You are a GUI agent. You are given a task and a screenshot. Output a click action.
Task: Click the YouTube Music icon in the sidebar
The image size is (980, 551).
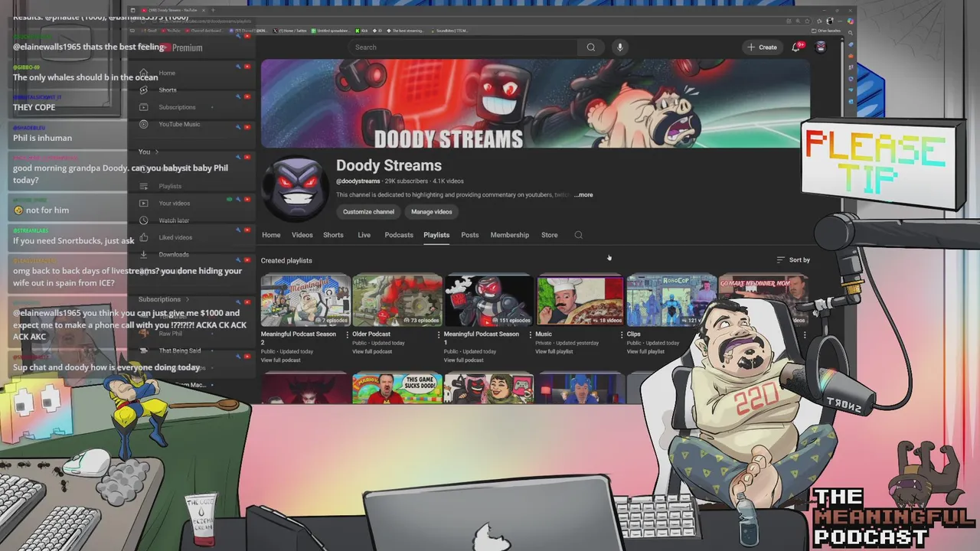(x=143, y=124)
